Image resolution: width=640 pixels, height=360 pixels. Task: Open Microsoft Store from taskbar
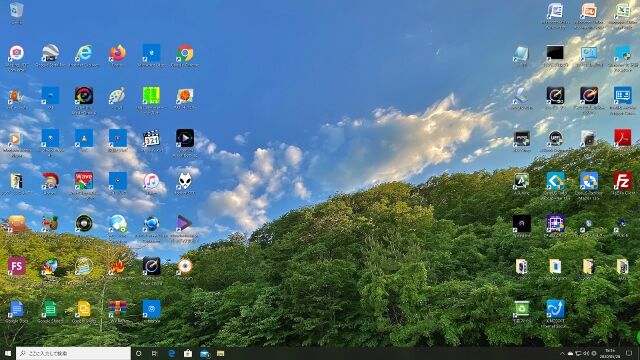pos(188,353)
